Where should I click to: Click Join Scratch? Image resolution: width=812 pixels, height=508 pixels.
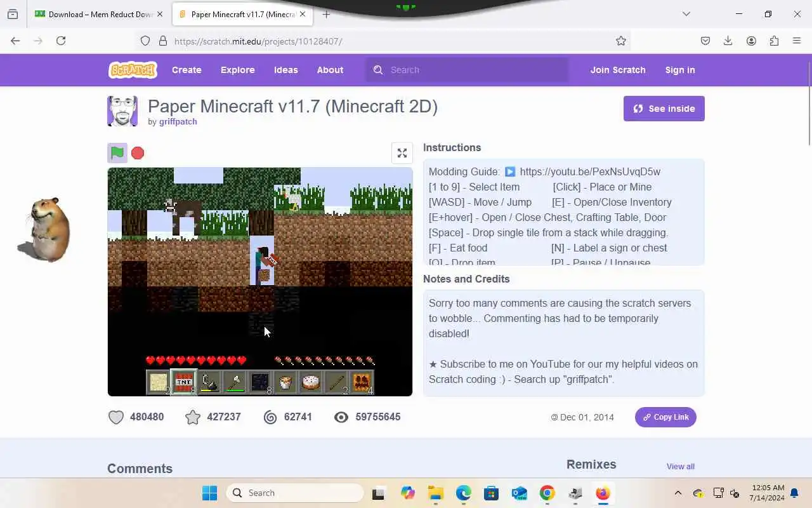(x=618, y=70)
